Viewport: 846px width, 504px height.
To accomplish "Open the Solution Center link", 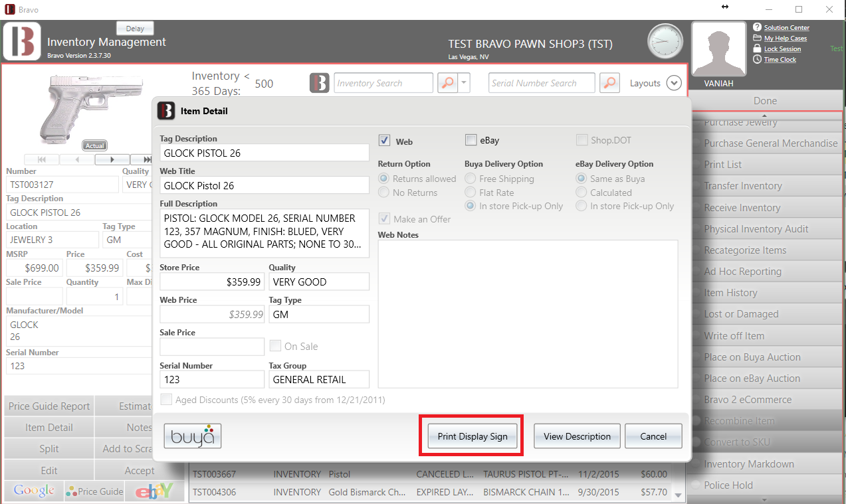I will [786, 28].
